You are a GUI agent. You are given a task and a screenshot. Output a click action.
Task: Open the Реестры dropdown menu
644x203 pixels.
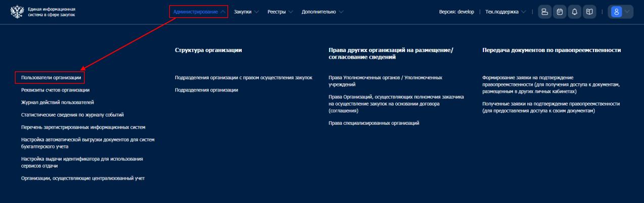coord(280,12)
